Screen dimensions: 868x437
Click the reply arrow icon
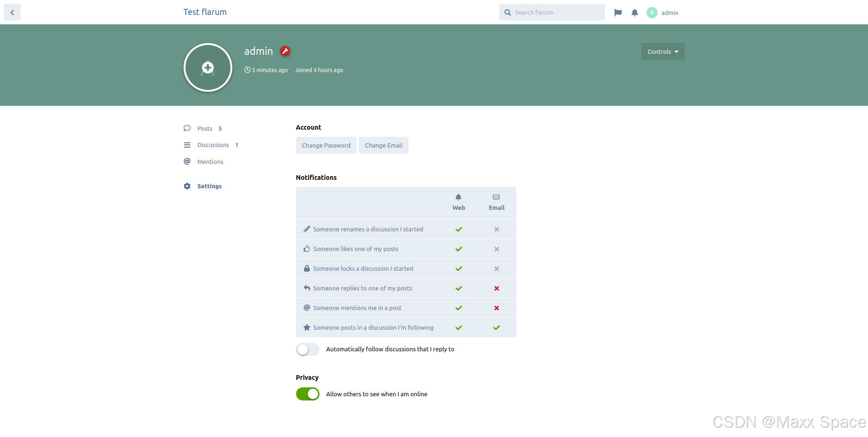(x=307, y=288)
